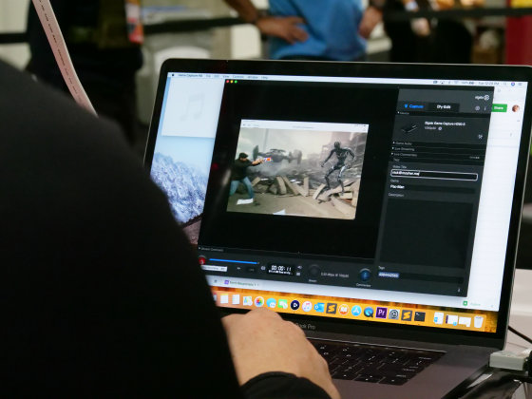Click the recording timecode display
The image size is (532, 399).
point(280,270)
